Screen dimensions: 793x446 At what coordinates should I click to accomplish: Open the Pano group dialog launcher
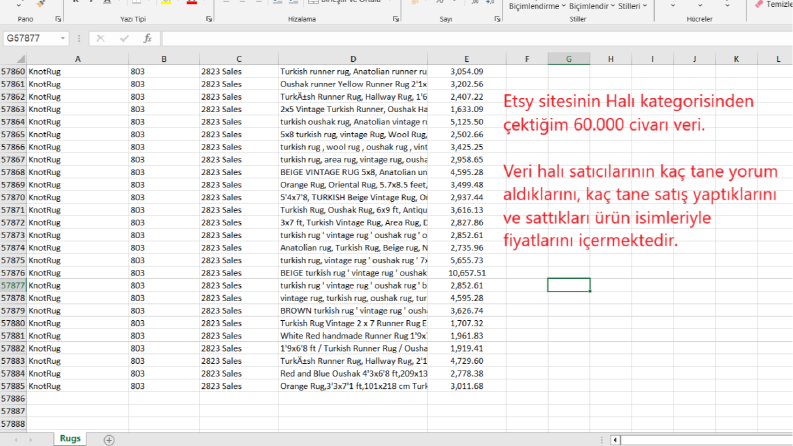tap(58, 19)
